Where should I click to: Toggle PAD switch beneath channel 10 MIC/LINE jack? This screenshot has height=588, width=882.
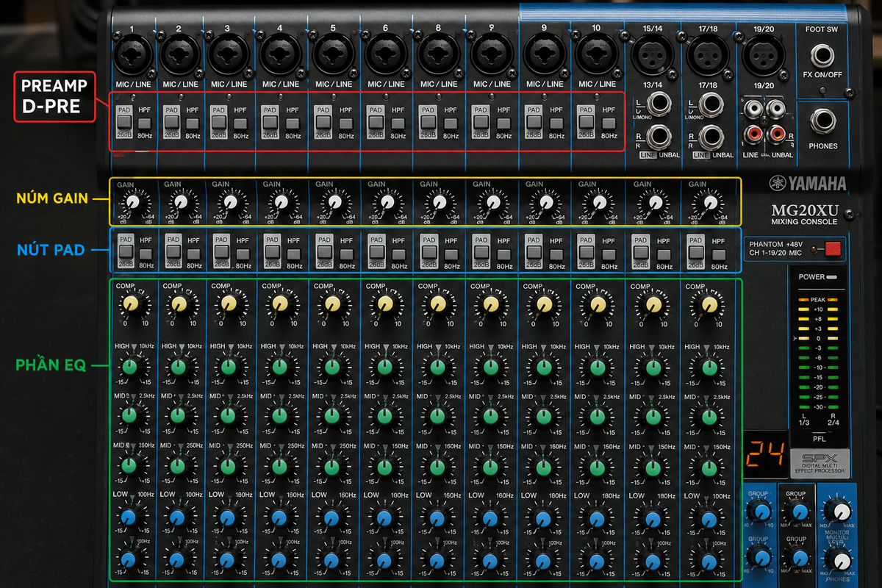coord(587,122)
